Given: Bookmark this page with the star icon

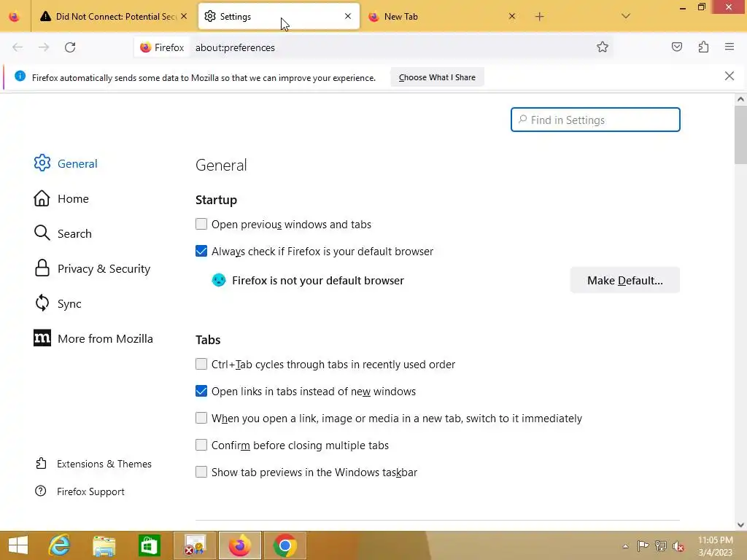Looking at the screenshot, I should pos(602,47).
